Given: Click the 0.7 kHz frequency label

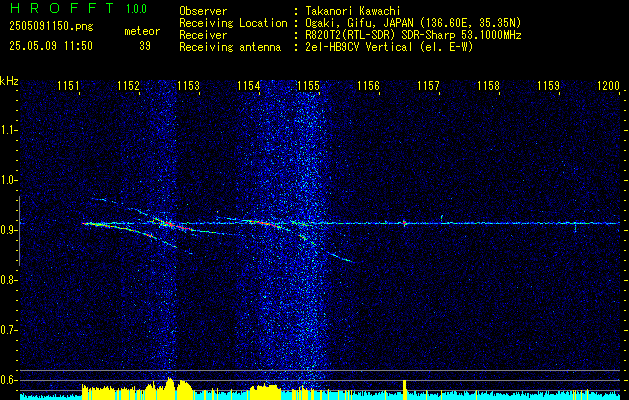Looking at the screenshot, I should click(8, 331).
